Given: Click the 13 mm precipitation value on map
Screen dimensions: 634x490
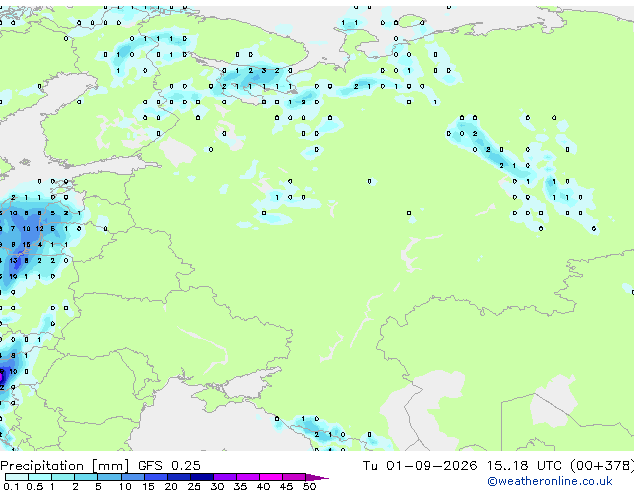Looking at the screenshot, I should tap(13, 261).
